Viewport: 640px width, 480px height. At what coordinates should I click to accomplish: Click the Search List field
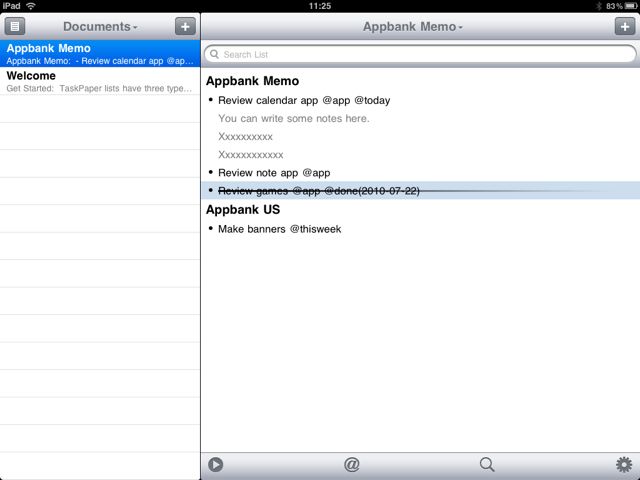point(420,54)
